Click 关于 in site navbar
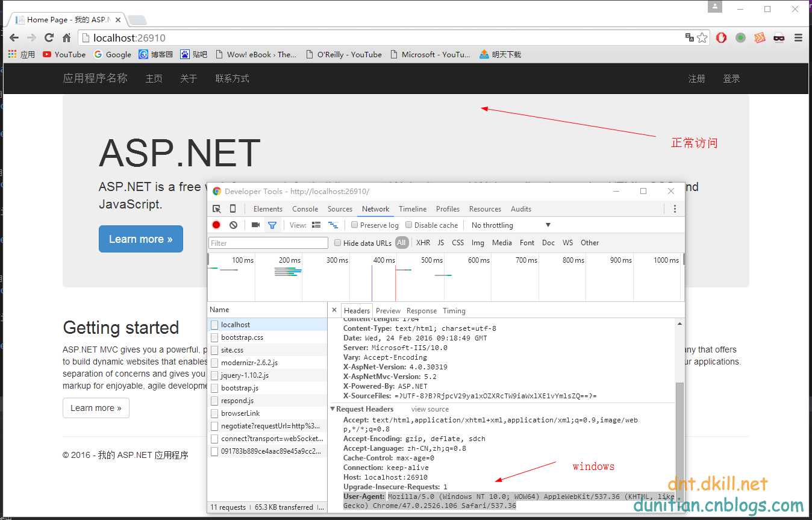 [189, 78]
